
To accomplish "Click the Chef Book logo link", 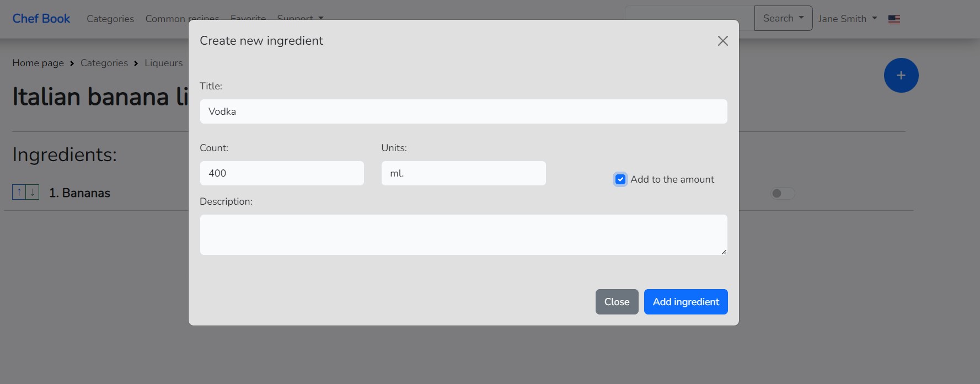I will [x=41, y=19].
